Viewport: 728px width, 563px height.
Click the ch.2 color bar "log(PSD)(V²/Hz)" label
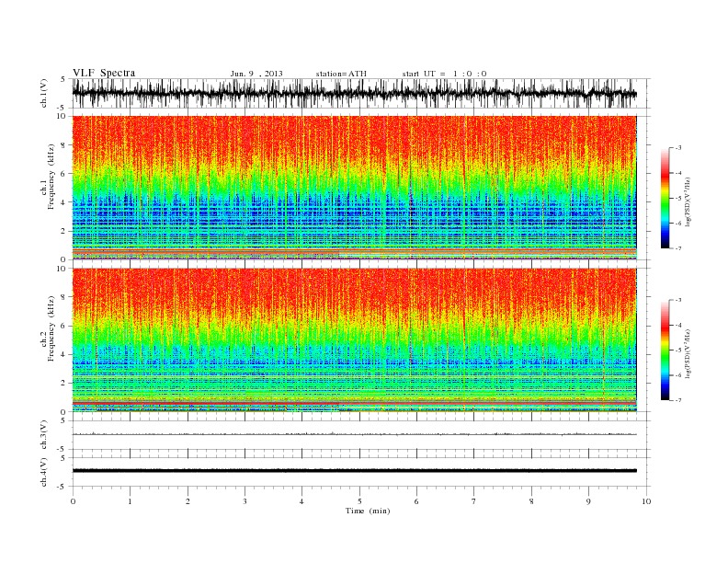688,352
